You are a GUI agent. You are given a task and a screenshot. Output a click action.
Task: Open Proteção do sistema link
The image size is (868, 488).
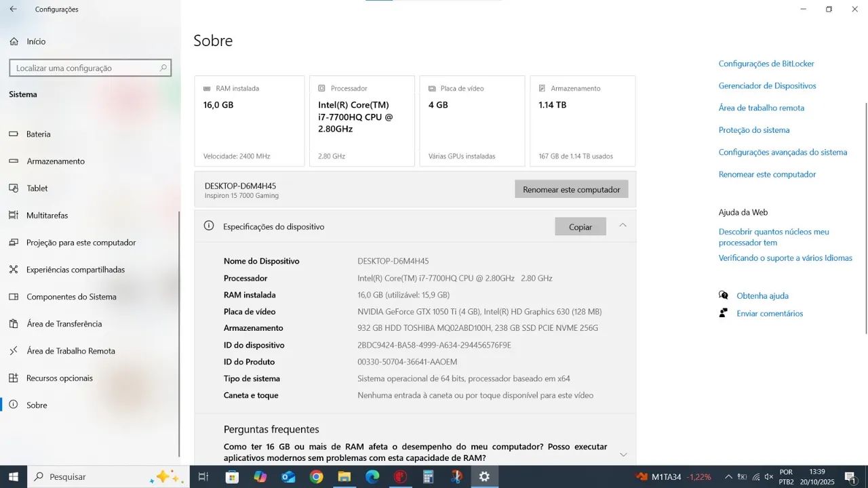click(x=754, y=130)
